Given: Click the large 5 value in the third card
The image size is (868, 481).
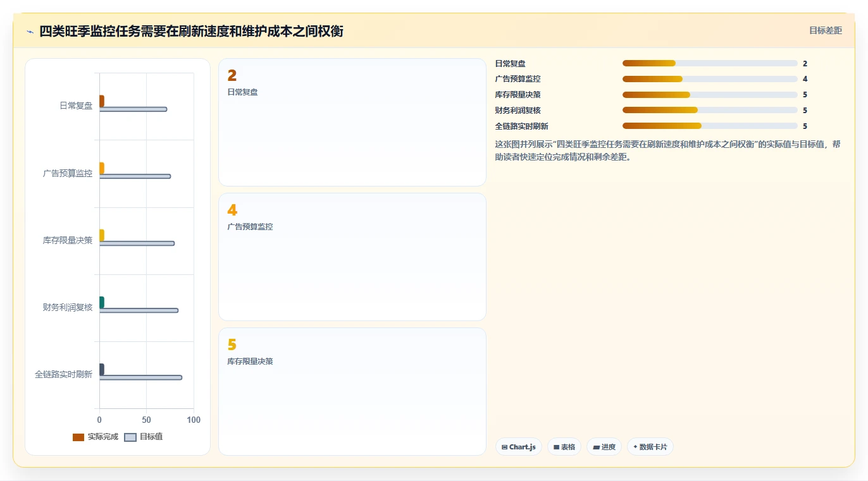Looking at the screenshot, I should click(232, 344).
